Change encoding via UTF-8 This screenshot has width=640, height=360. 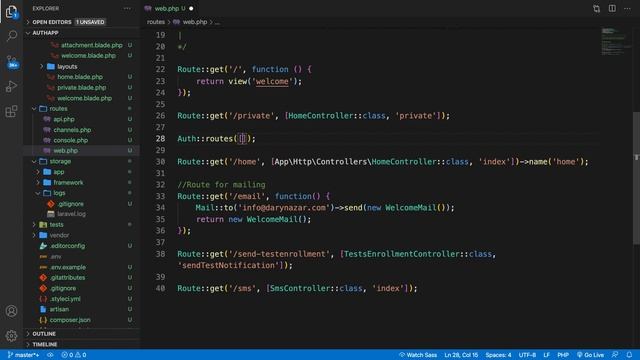coord(527,355)
